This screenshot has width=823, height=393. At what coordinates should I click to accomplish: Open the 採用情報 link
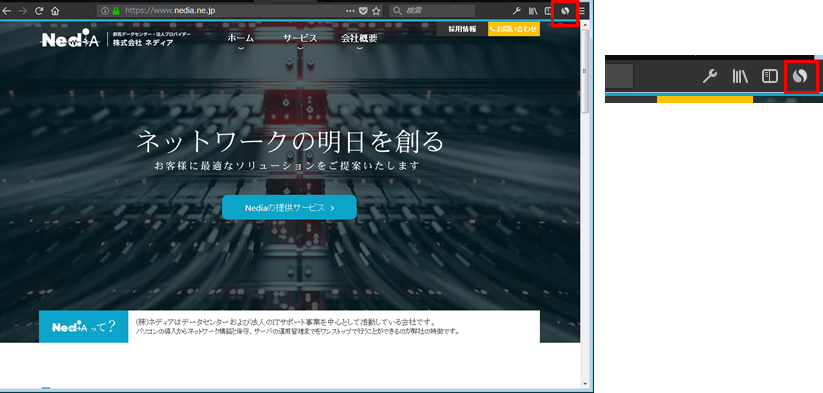pos(462,29)
